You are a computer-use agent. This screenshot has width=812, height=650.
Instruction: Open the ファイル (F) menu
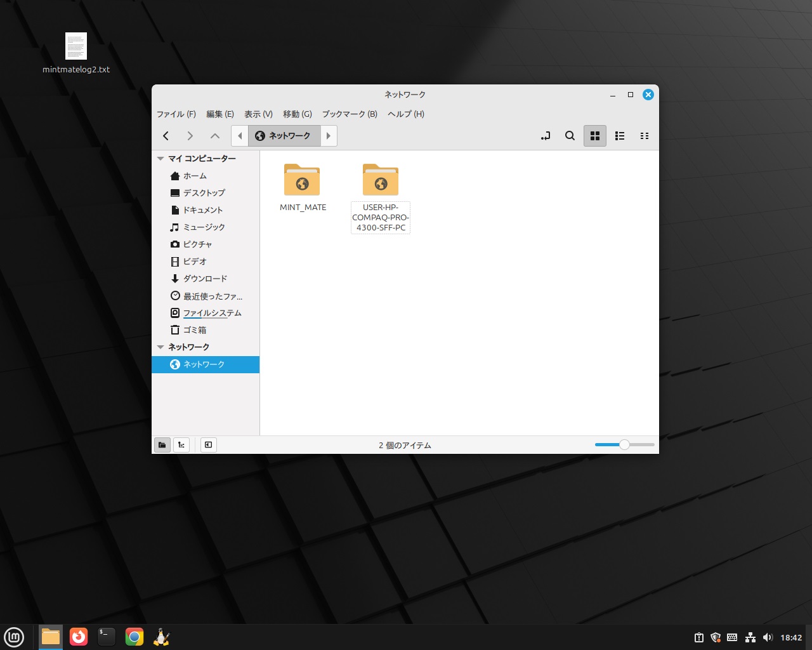[x=176, y=114]
